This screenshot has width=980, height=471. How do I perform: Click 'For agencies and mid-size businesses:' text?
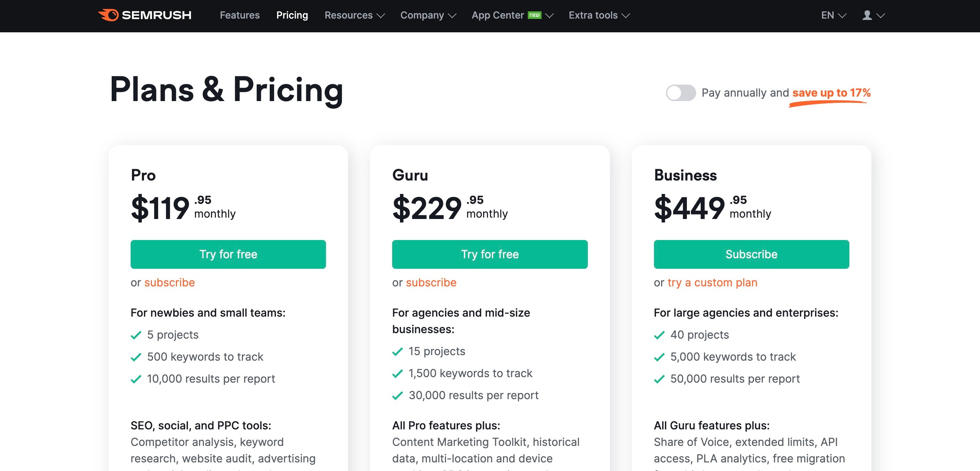tap(461, 321)
